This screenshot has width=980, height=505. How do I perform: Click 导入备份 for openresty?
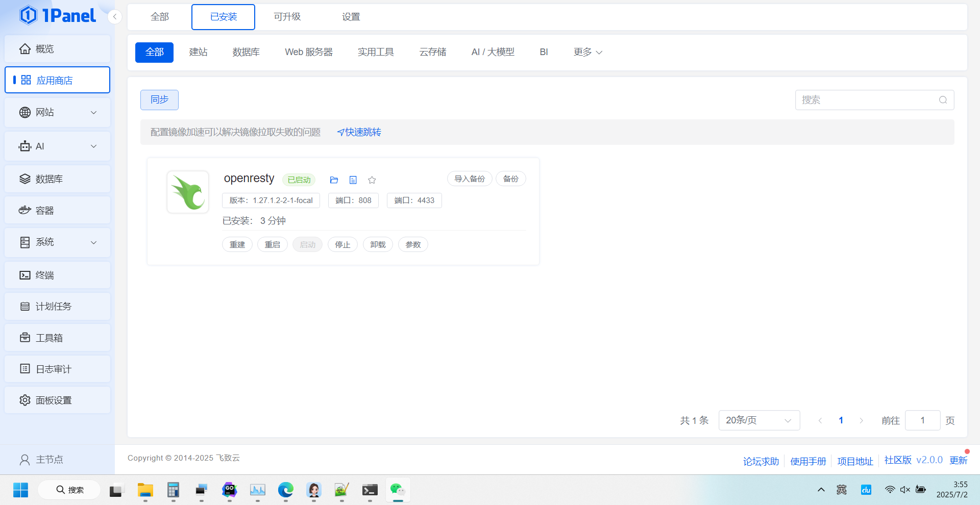[x=470, y=179]
